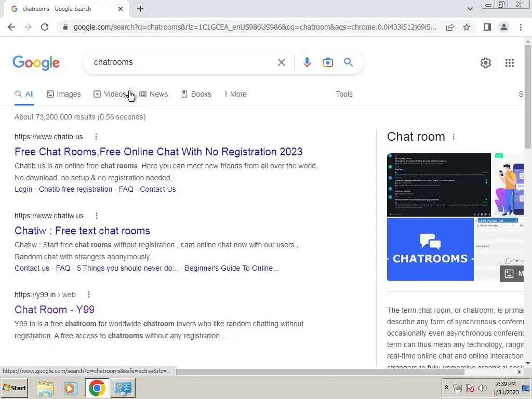532x399 pixels.
Task: Click the browser forward arrow
Action: click(x=28, y=27)
